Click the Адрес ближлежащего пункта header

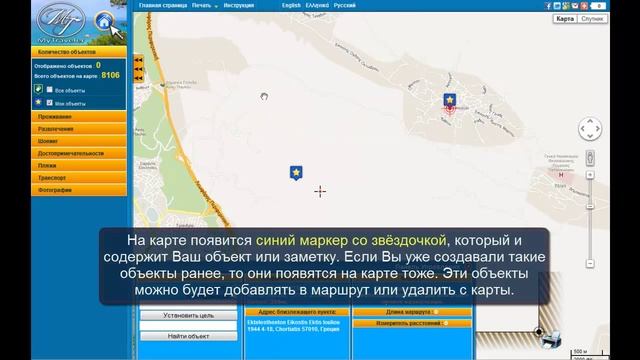297,312
